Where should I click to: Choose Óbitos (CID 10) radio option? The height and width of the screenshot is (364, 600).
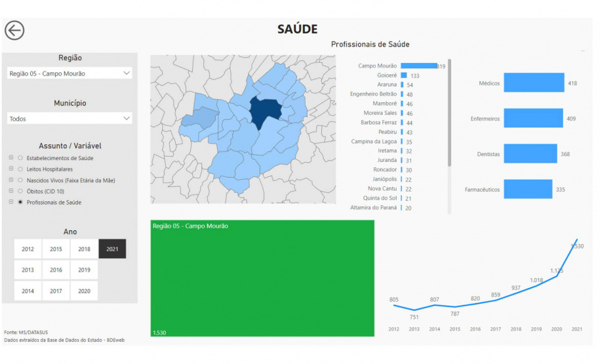20,191
